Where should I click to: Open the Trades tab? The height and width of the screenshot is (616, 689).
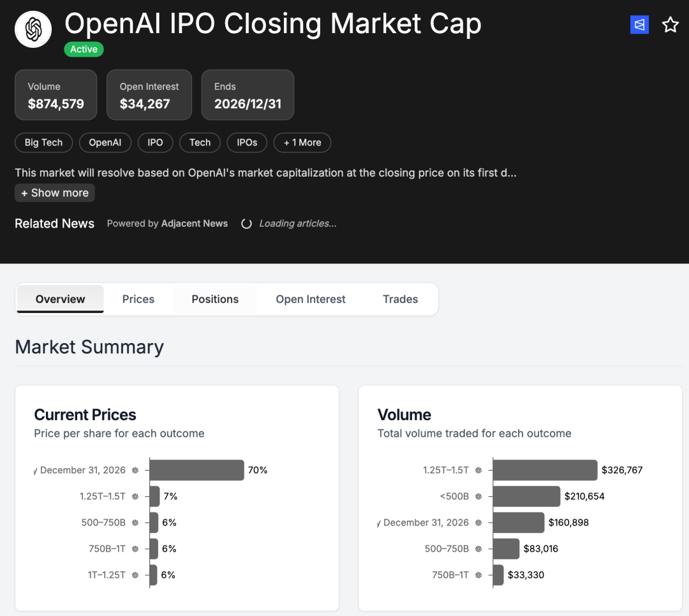point(400,298)
